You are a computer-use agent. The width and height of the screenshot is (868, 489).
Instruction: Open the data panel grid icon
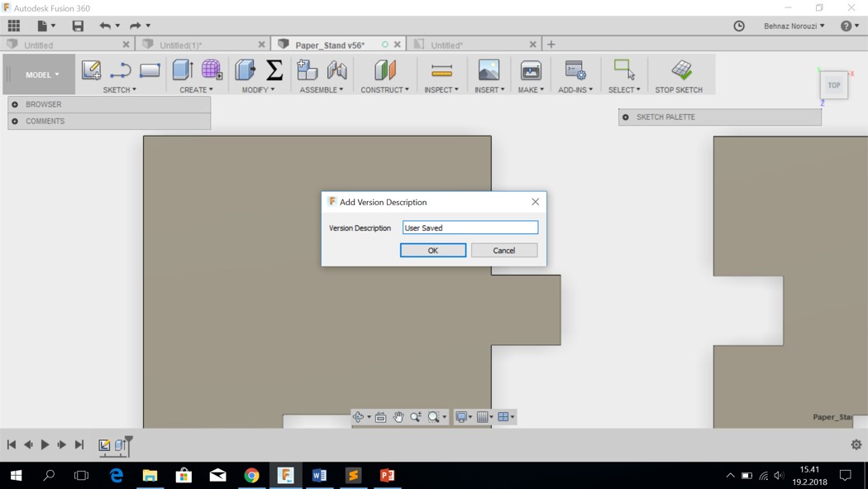(14, 26)
